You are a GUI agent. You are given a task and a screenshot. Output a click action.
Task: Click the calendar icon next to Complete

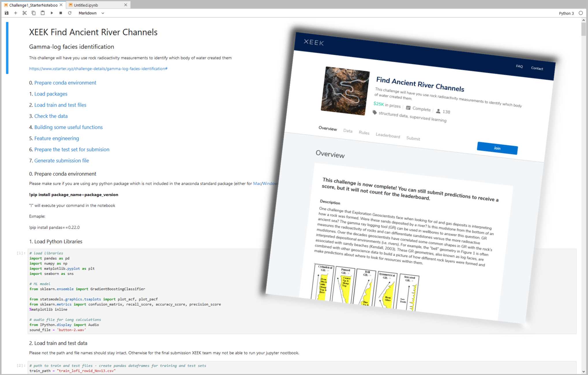pyautogui.click(x=408, y=108)
